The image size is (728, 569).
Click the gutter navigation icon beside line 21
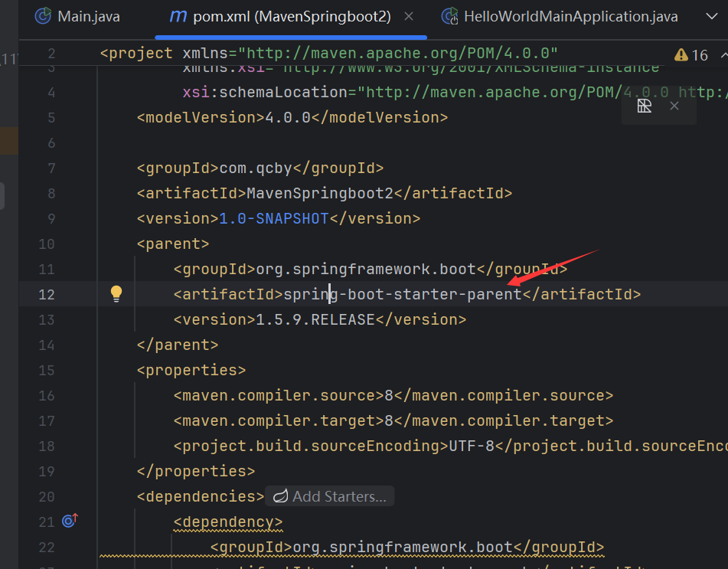(69, 521)
